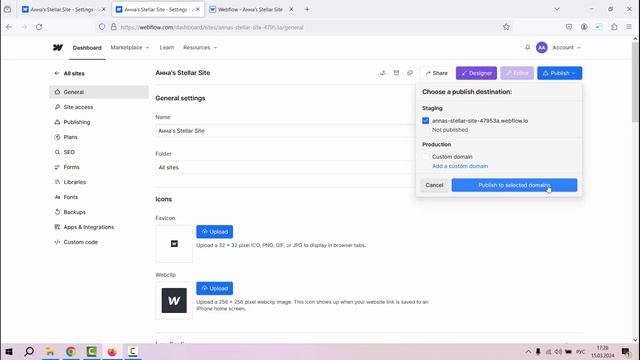Bookmark this page with star icon
The width and height of the screenshot is (640, 360).
[506, 27]
